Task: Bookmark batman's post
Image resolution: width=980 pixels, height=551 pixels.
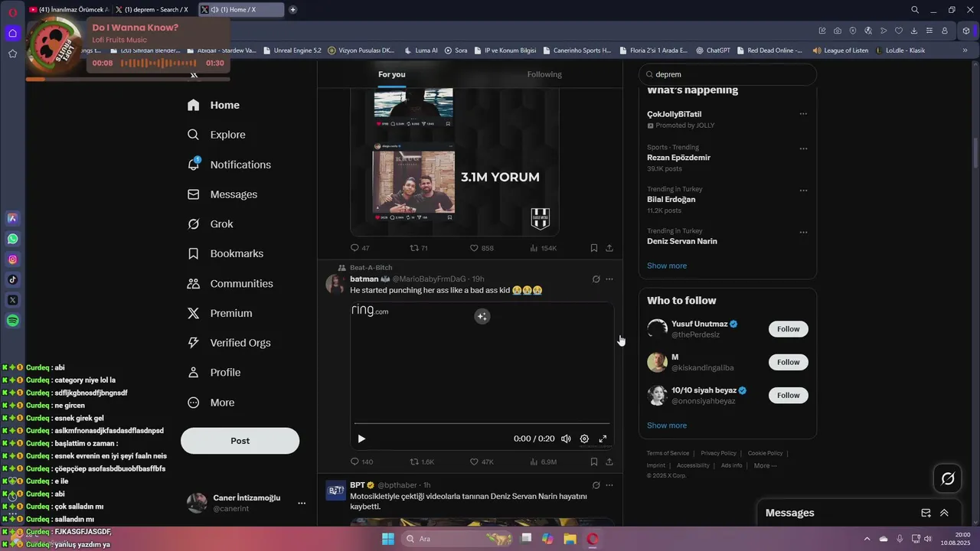Action: point(594,461)
